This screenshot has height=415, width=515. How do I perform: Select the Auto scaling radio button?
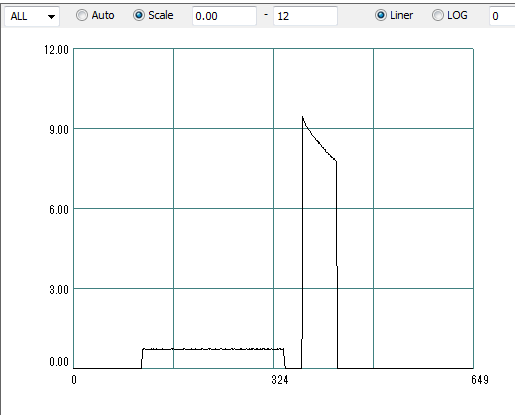click(95, 15)
